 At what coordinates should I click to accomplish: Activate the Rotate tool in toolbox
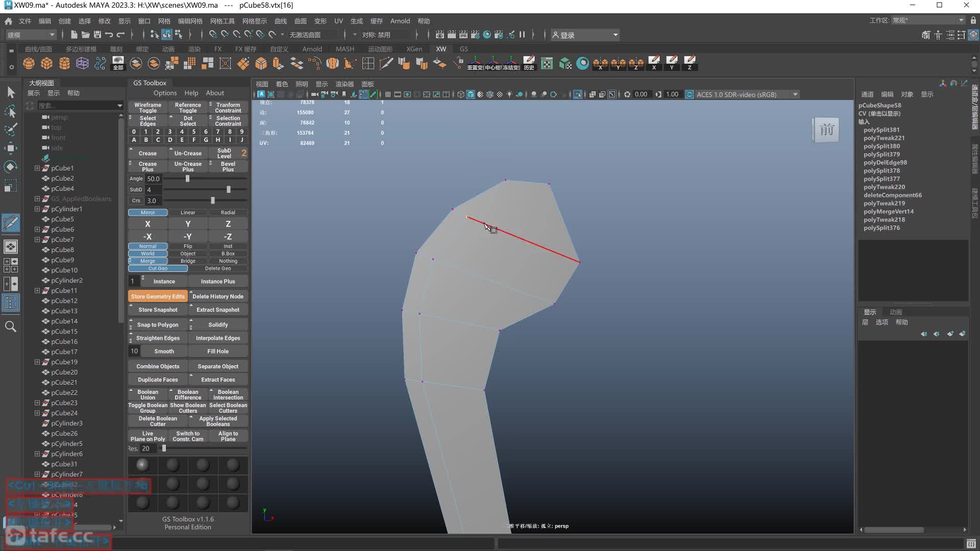[x=11, y=167]
